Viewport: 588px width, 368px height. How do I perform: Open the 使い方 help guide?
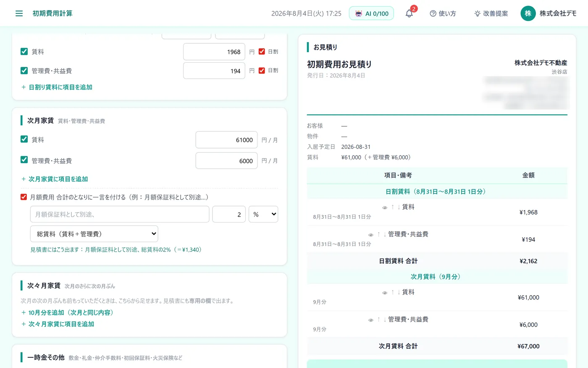click(443, 13)
